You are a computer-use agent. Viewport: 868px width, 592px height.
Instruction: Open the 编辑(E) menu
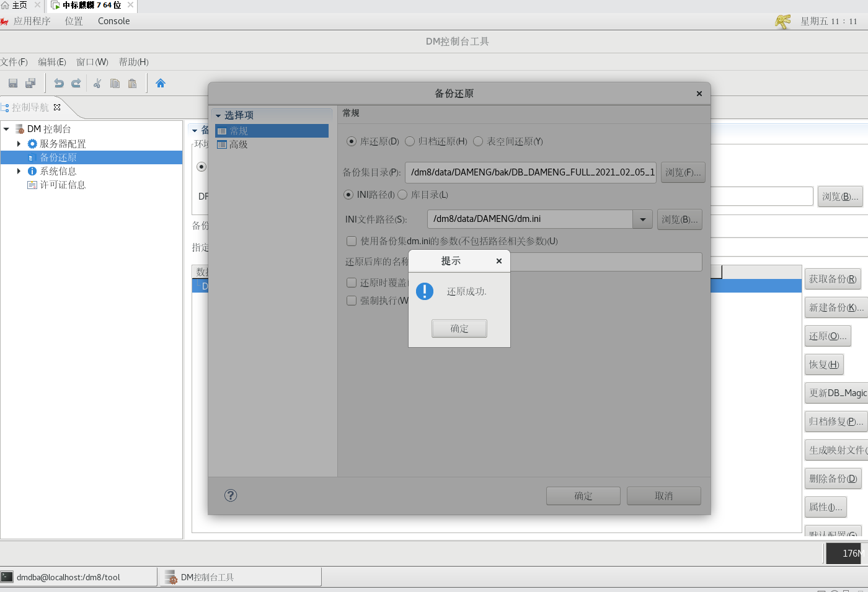(52, 62)
